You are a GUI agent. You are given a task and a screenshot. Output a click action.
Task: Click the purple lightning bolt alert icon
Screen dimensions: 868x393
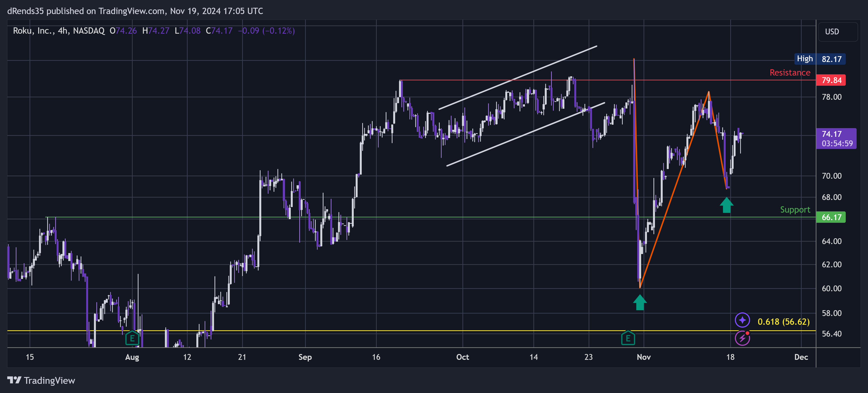(742, 338)
